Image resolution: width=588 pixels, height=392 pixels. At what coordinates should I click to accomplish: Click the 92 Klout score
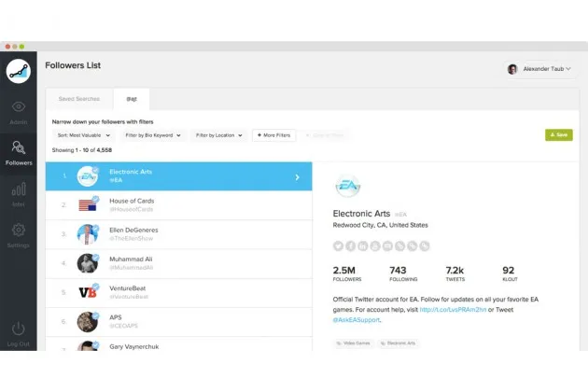(x=510, y=273)
